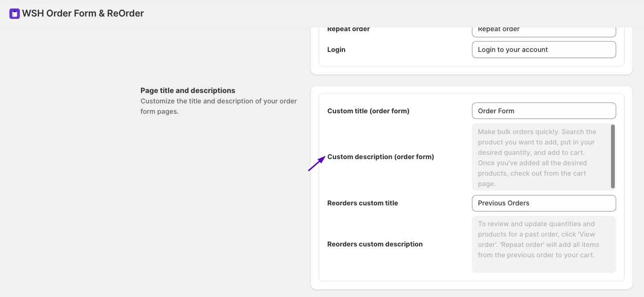Click the 'To review and update quantities' textarea

coord(544,244)
